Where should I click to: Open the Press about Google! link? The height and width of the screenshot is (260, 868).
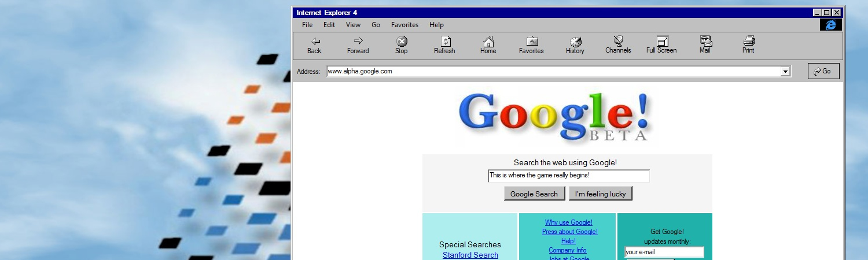tap(570, 232)
